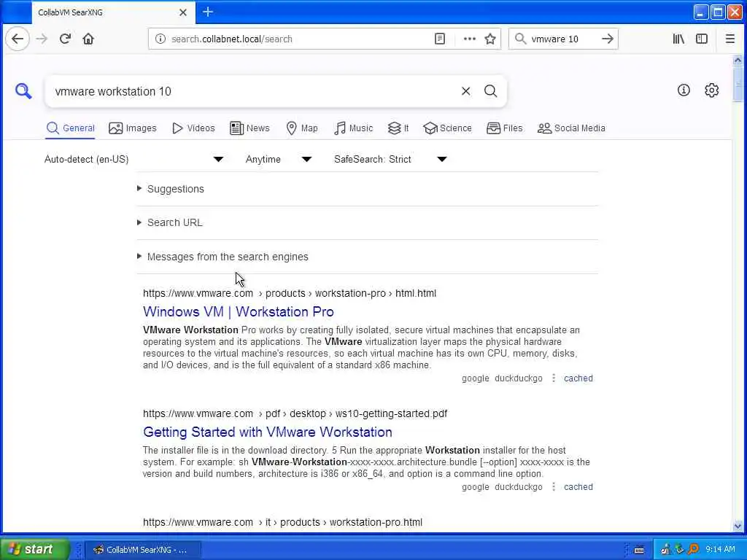Click the orange magnifier tray icon
This screenshot has height=560, width=747.
(693, 550)
